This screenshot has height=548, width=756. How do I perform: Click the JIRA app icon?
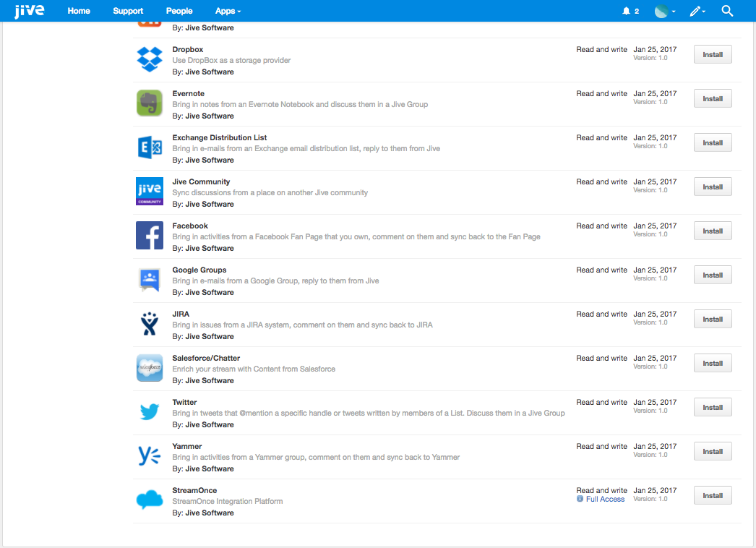(150, 324)
